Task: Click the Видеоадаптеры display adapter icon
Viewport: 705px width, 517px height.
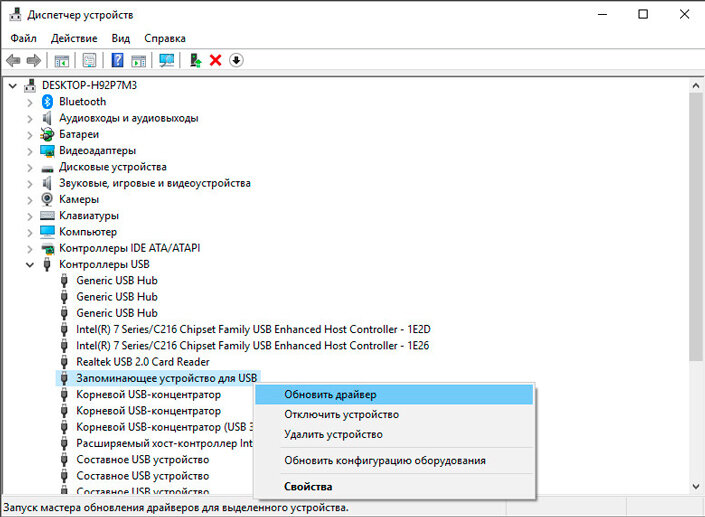Action: click(x=47, y=151)
